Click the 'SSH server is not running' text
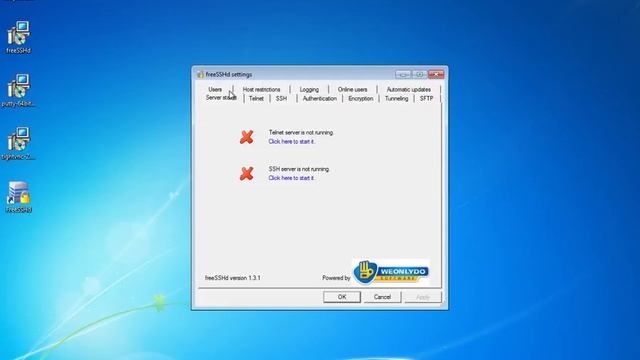The image size is (640, 360). click(x=299, y=169)
